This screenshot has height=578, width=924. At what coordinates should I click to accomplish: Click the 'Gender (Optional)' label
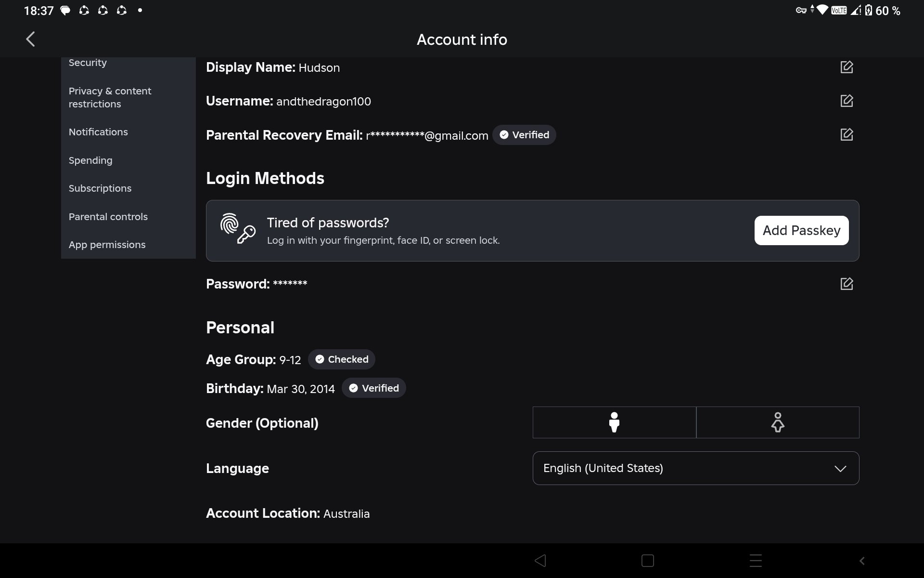click(262, 423)
